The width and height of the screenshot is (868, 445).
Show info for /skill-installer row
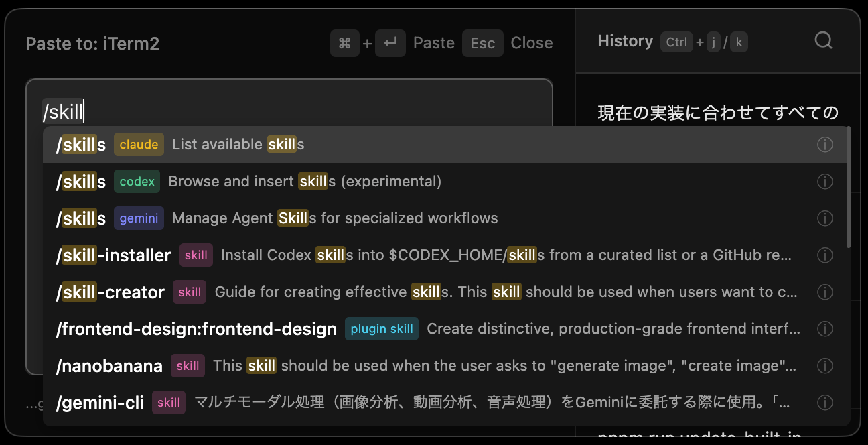(825, 255)
